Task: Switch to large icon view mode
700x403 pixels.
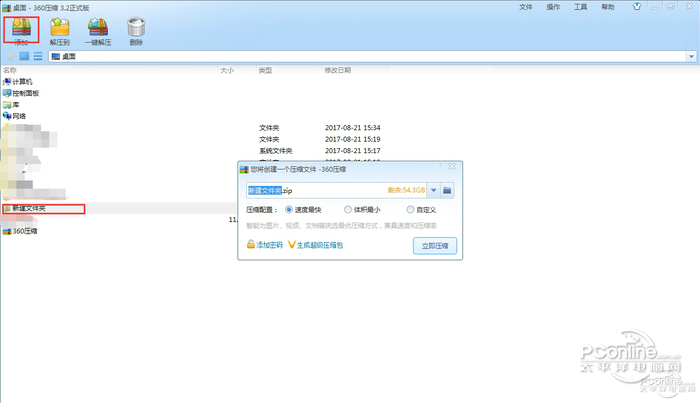Action: [25, 56]
